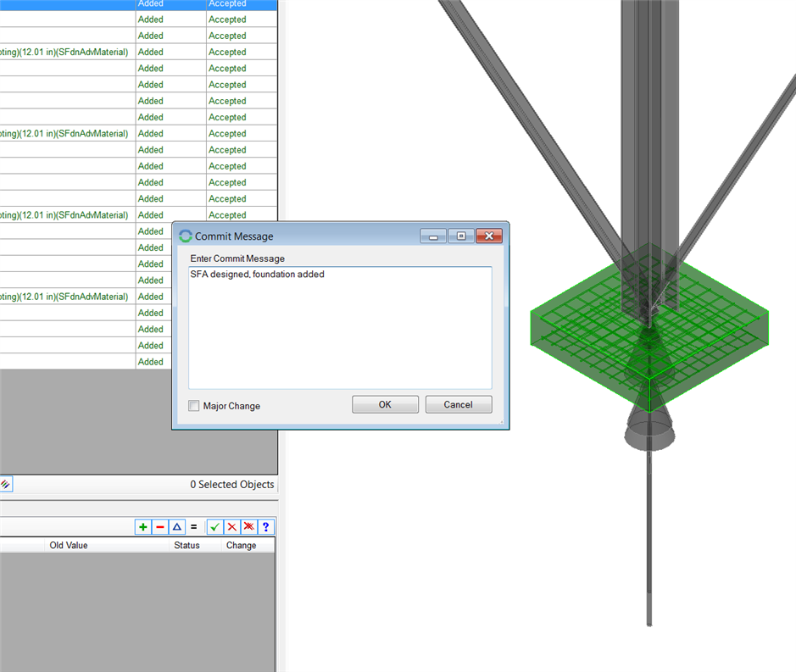796x672 pixels.
Task: Minimize the Commit Message dialog
Action: pyautogui.click(x=433, y=236)
